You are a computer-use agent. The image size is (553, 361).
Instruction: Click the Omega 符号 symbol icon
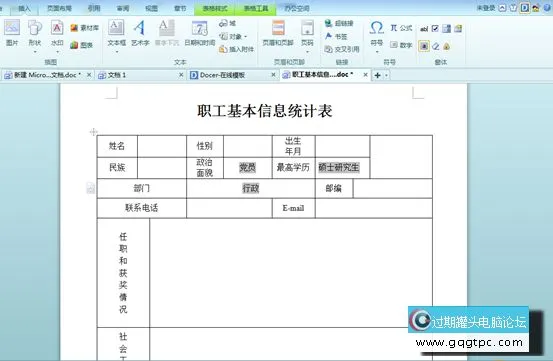[x=377, y=27]
